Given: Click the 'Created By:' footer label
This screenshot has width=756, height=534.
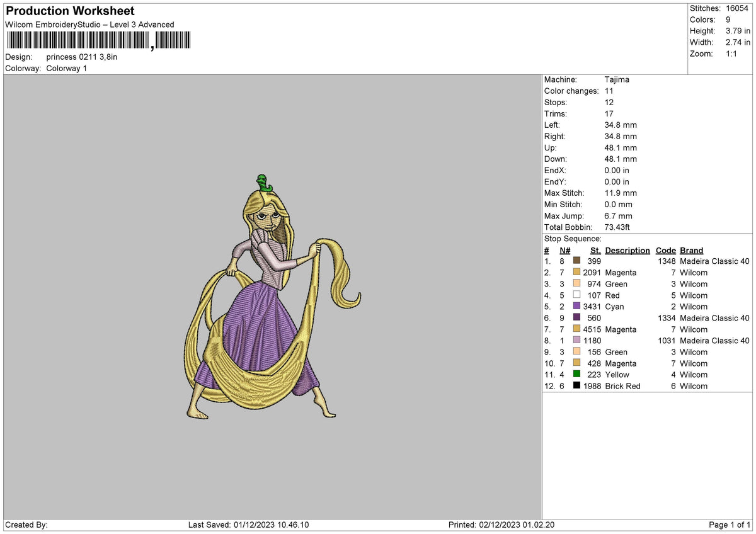Looking at the screenshot, I should pos(26,525).
